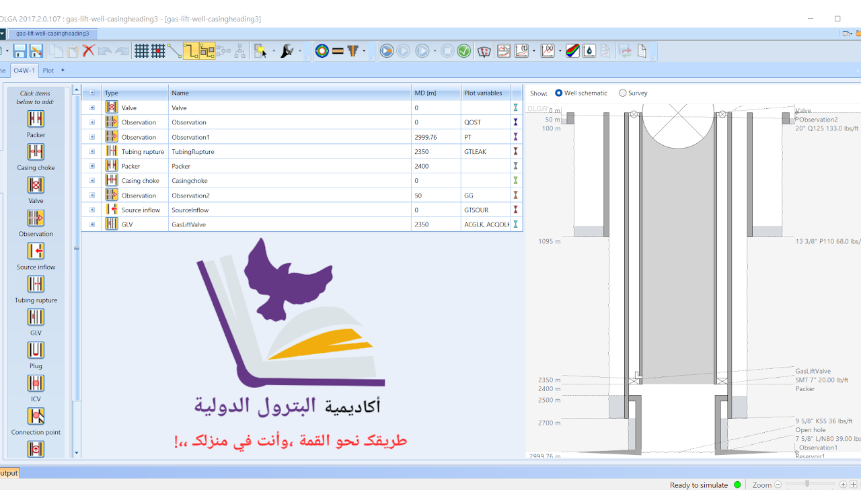The height and width of the screenshot is (504, 861).
Task: Switch to the O4W-1 tab
Action: [24, 70]
